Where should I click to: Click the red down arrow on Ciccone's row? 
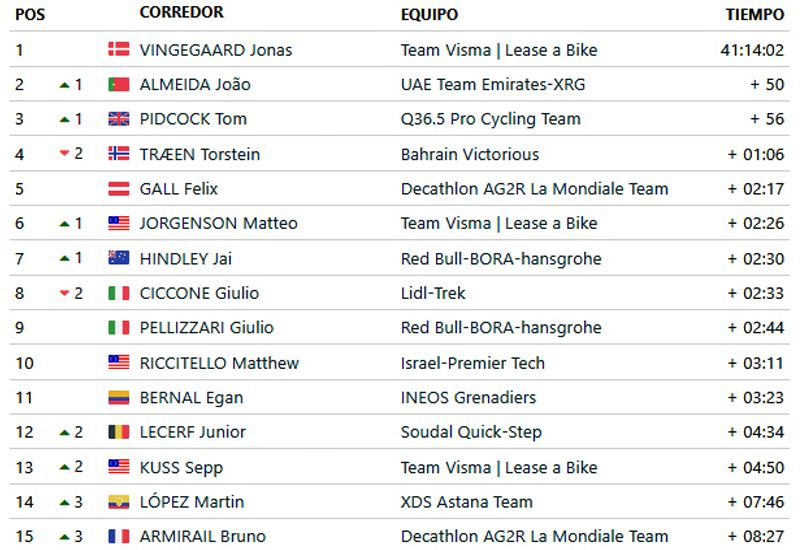(x=64, y=293)
